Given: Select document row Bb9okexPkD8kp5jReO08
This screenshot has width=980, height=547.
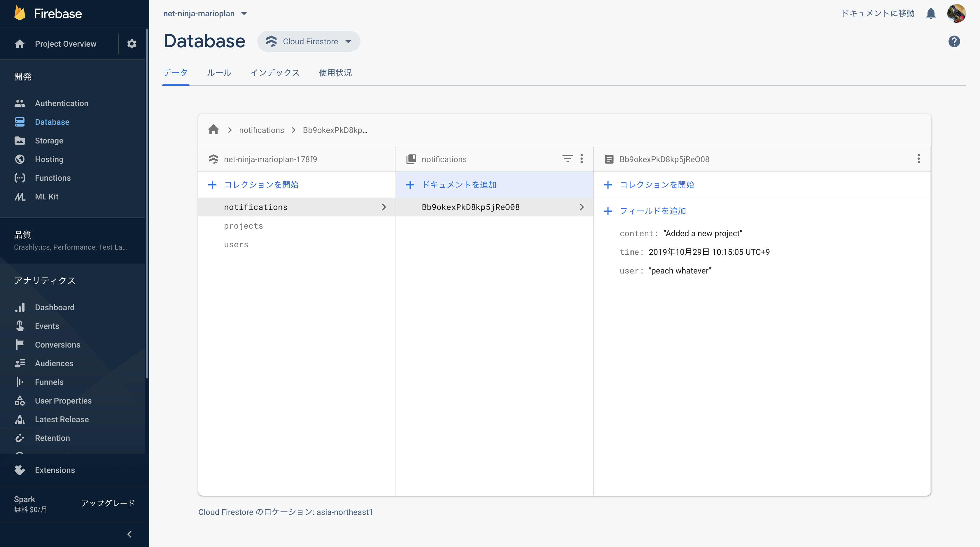Looking at the screenshot, I should [x=494, y=207].
